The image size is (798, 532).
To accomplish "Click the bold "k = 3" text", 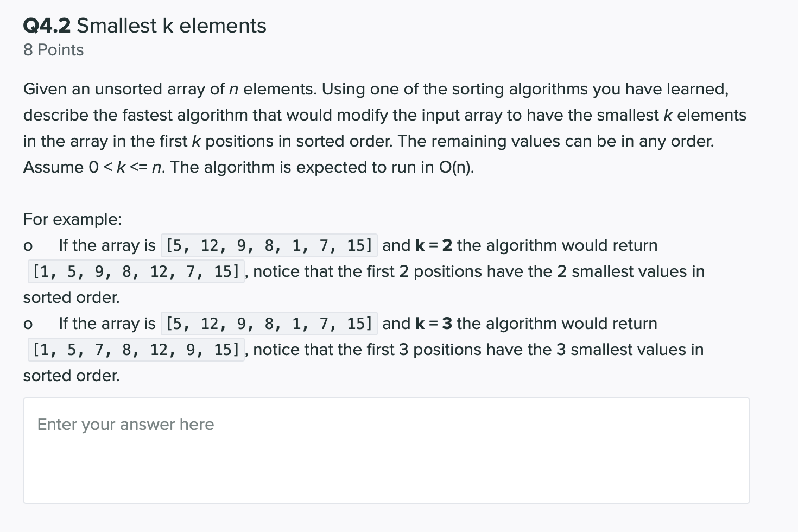I will 433,324.
